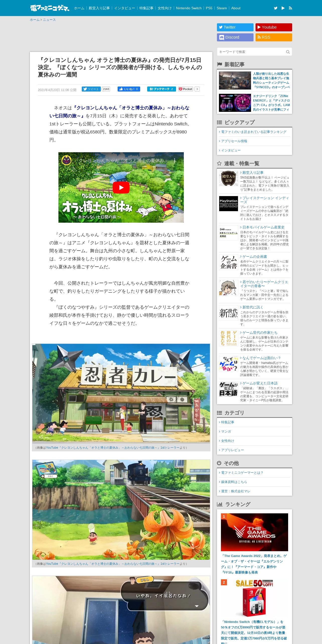Open アプリセール情報 pickup link
Viewport: 322px width, 644px height.
tap(234, 141)
